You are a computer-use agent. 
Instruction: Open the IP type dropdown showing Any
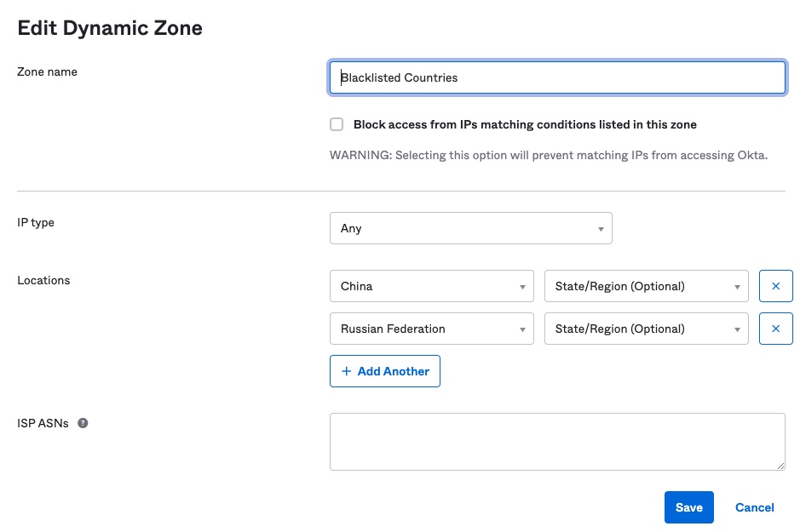(x=471, y=228)
